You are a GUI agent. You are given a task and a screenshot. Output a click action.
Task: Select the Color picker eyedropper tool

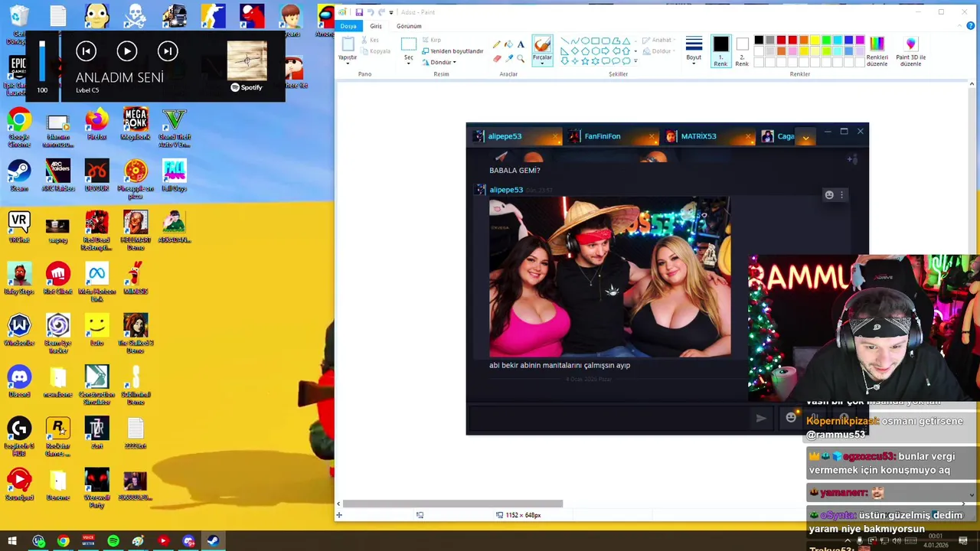click(508, 58)
